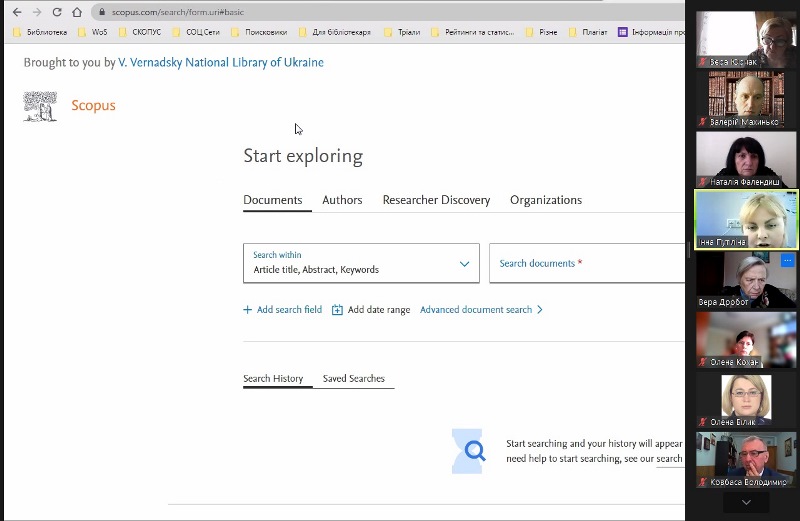Switch to the Researcher Discovery tab
Screen dimensions: 800x521
click(x=436, y=200)
